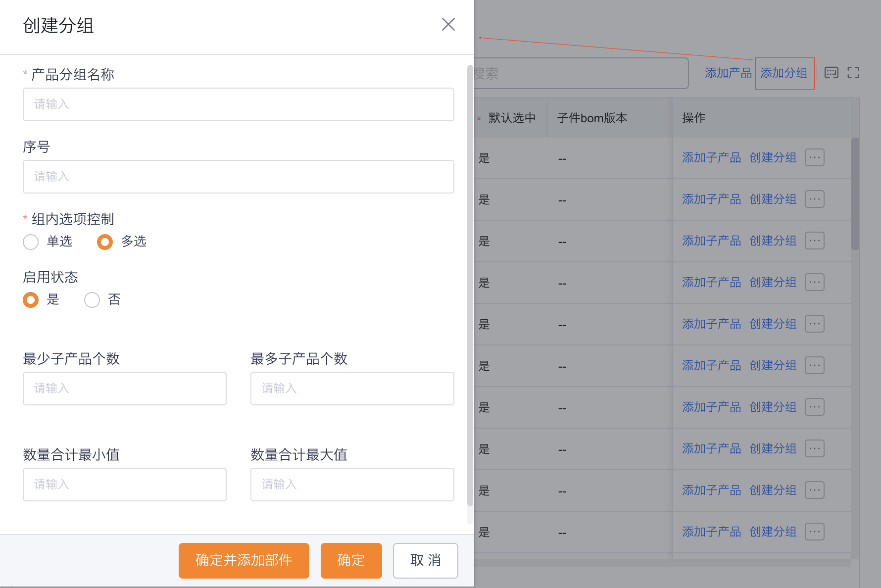This screenshot has height=588, width=881.
Task: Click 创建分组 in the fourth table row
Action: 773,283
